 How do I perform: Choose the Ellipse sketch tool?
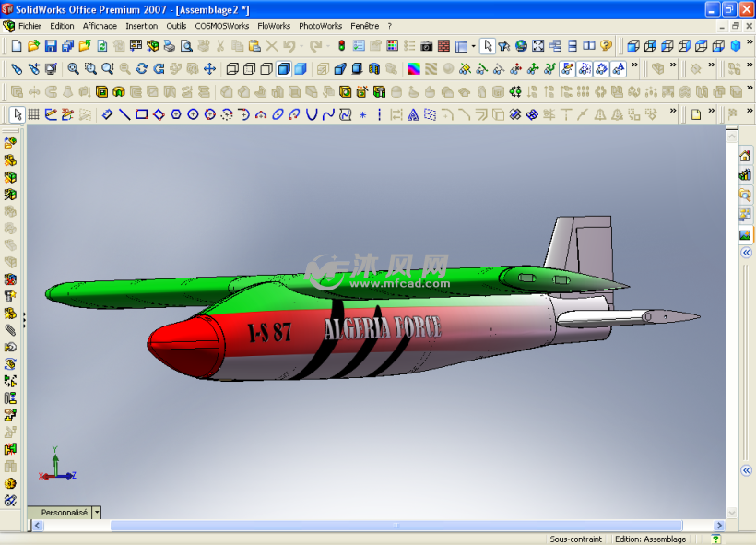[x=278, y=114]
